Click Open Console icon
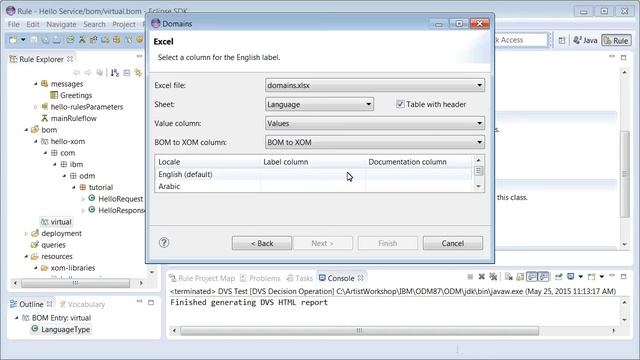This screenshot has height=360, width=640. coord(591,277)
